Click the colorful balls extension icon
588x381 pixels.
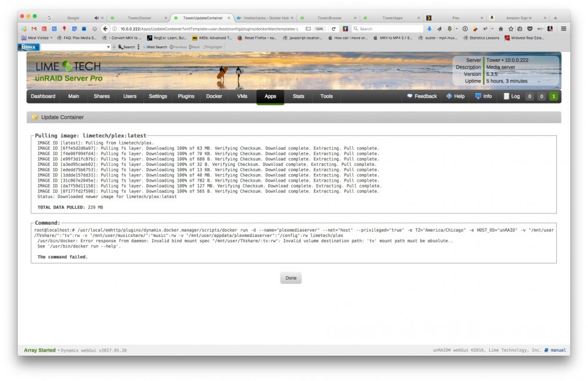coord(475,28)
